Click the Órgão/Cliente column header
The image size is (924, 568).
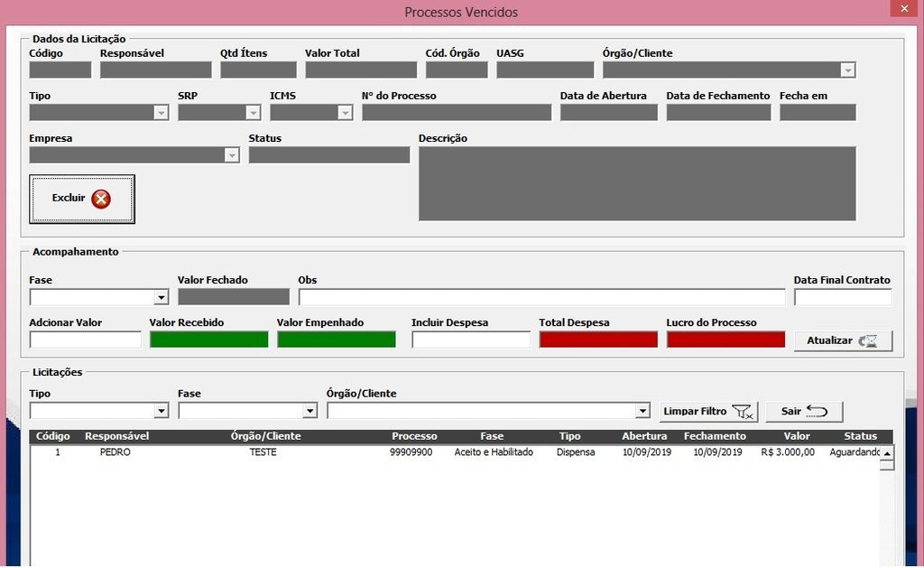266,436
